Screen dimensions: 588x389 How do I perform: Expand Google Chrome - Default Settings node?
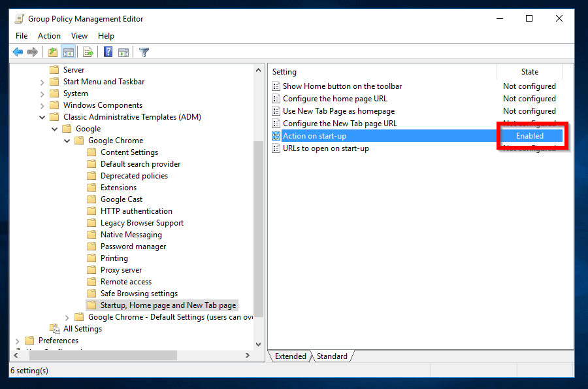click(x=67, y=317)
